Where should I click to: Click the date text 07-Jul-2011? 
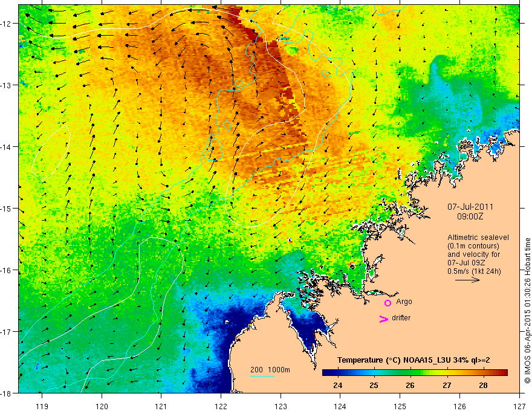pos(470,207)
